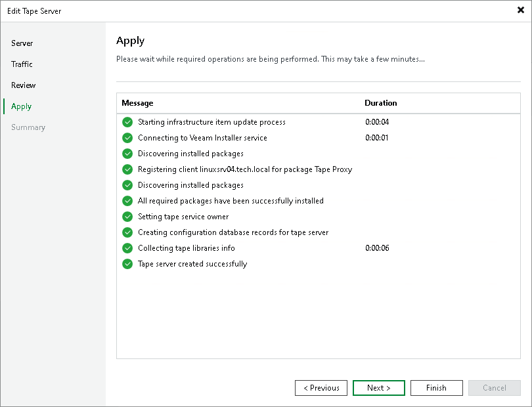Click the Previous button
532x407 pixels.
[321, 388]
